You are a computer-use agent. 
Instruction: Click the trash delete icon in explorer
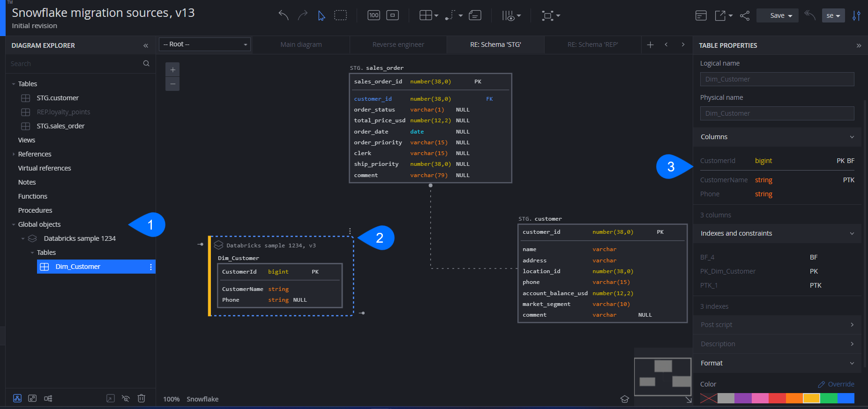pos(141,398)
